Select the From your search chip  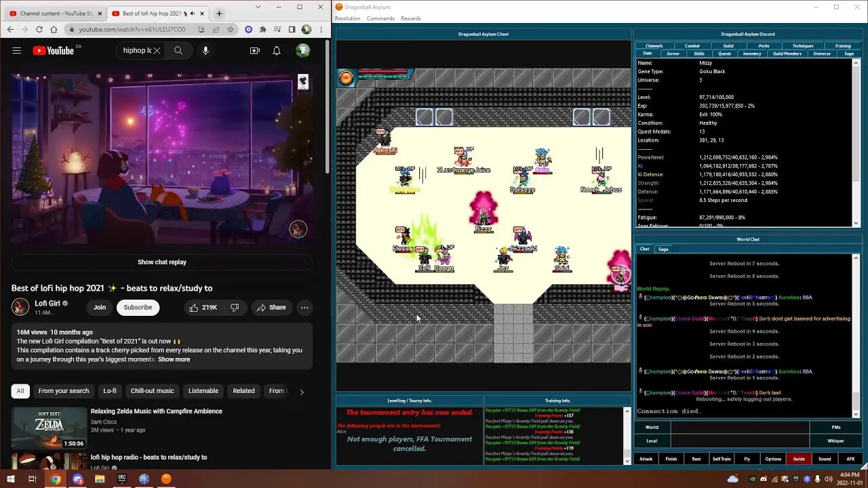point(64,391)
